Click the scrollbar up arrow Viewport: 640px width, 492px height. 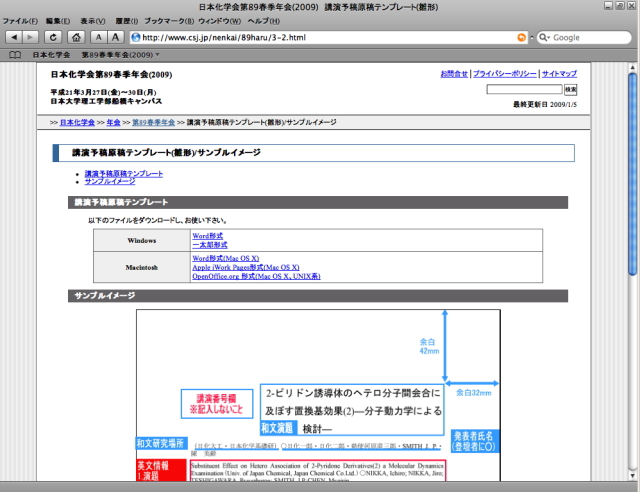pyautogui.click(x=633, y=67)
